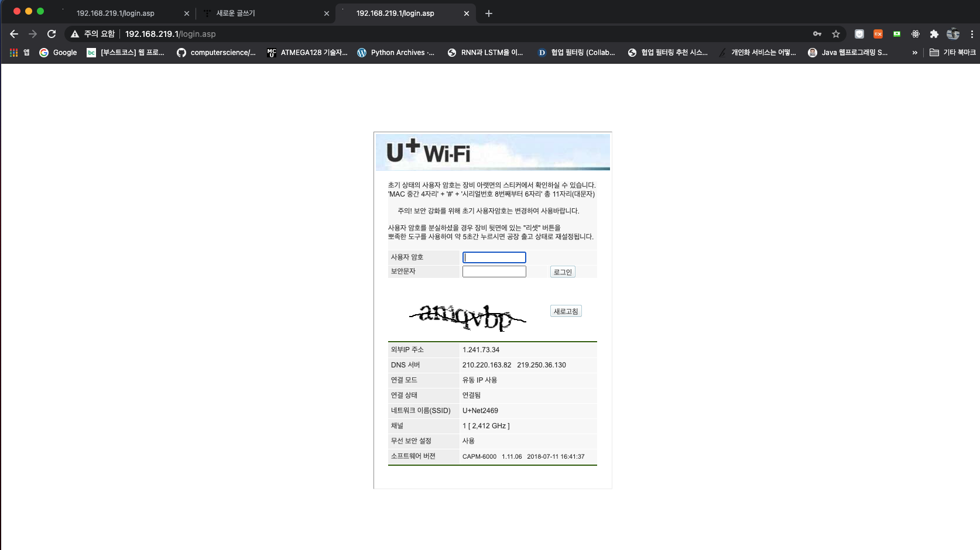
Task: Select channel value 1 [ 2,412 GHz ]
Action: coord(486,426)
